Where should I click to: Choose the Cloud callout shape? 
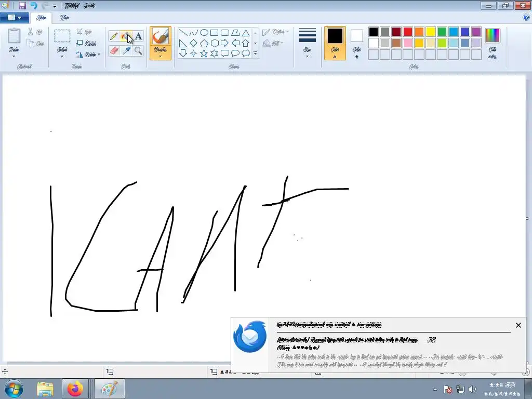(246, 54)
